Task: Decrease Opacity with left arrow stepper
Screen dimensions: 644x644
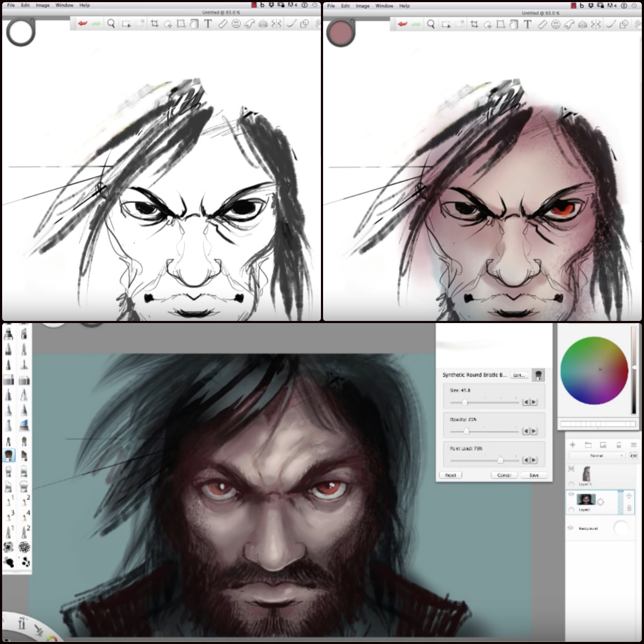Action: 526,431
